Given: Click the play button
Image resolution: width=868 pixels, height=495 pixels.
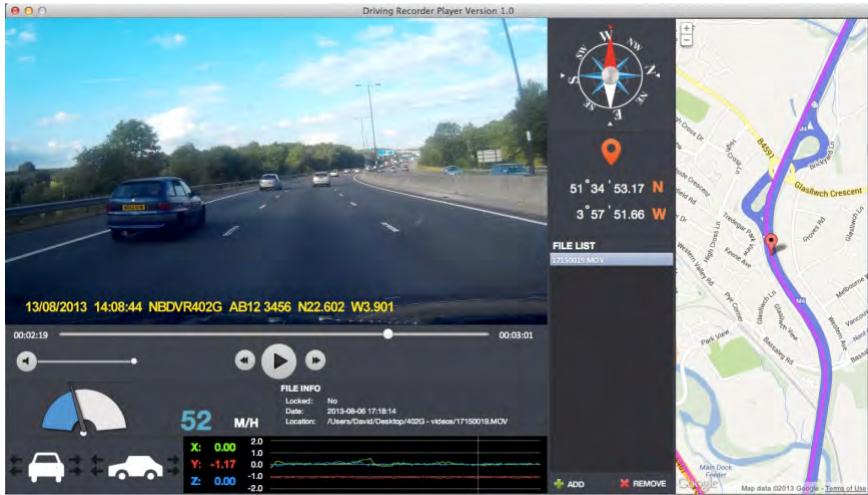Looking at the screenshot, I should coord(279,361).
